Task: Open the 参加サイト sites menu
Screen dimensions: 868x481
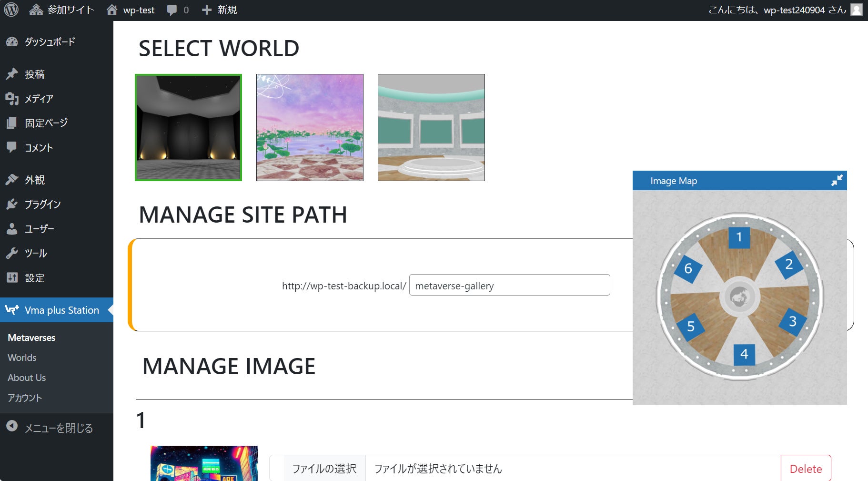Action: coord(61,10)
